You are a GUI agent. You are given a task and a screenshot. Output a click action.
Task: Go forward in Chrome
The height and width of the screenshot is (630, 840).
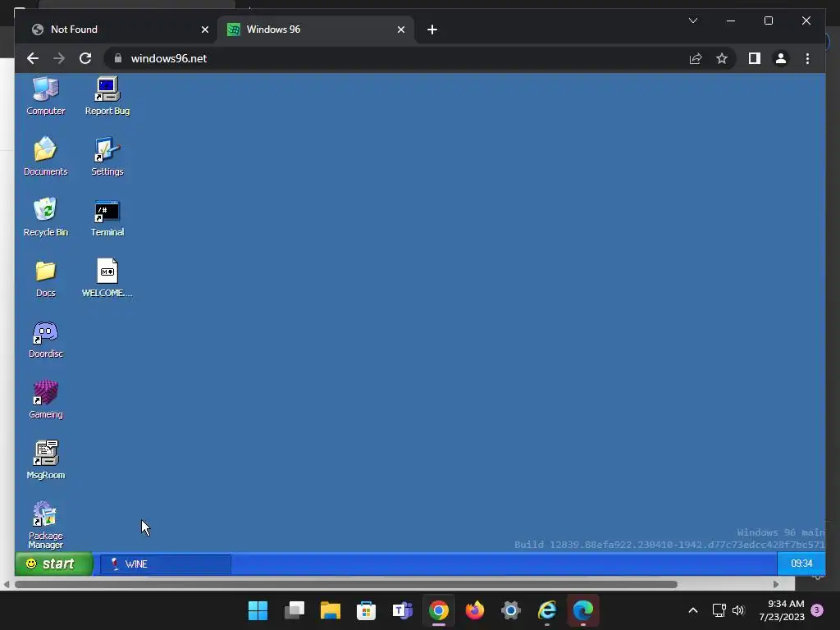(59, 58)
